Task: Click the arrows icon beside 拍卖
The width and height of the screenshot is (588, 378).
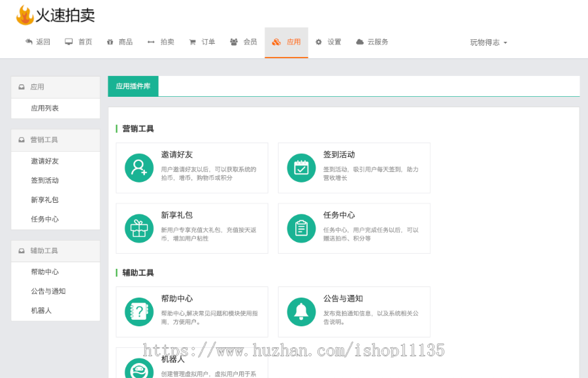Action: point(151,42)
